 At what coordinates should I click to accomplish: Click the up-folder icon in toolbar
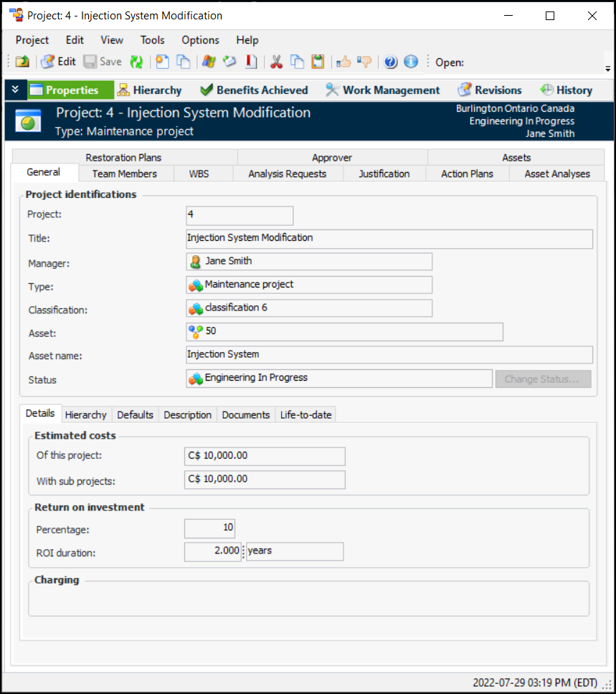[22, 62]
